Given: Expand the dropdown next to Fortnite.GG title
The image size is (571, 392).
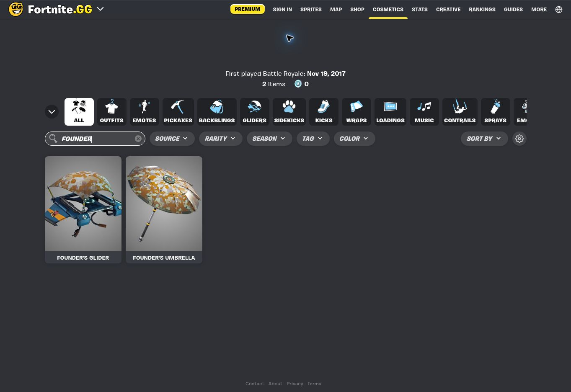Looking at the screenshot, I should tap(101, 9).
